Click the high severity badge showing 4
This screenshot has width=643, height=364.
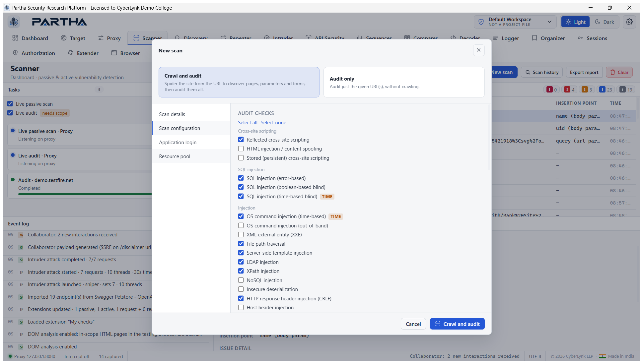point(570,90)
